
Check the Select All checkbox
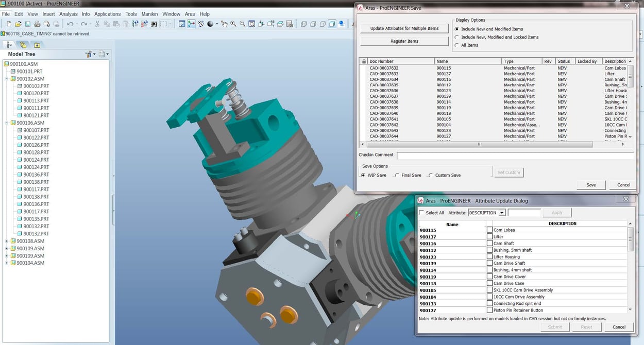coord(421,212)
